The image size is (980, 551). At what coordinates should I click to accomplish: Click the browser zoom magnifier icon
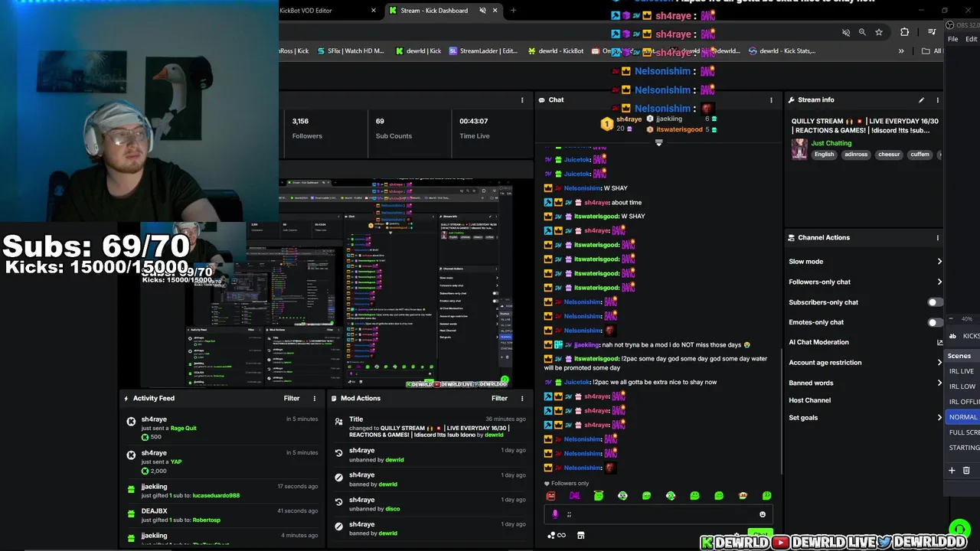(x=862, y=32)
